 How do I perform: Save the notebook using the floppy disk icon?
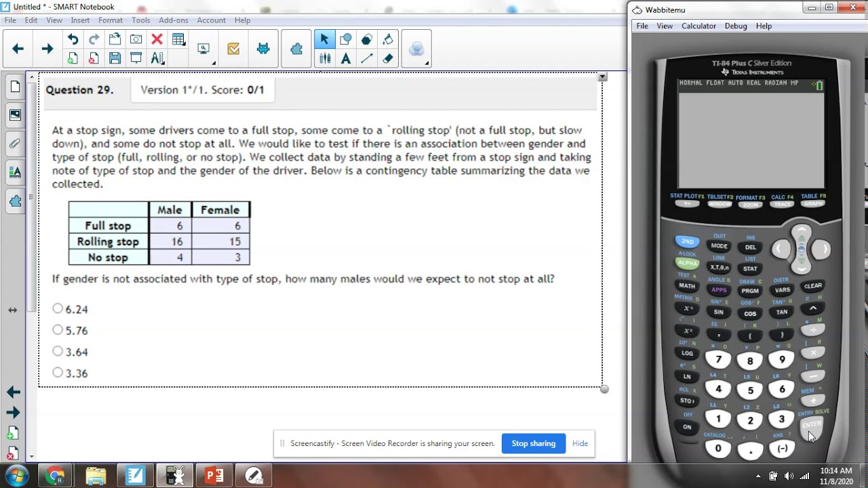[x=115, y=58]
